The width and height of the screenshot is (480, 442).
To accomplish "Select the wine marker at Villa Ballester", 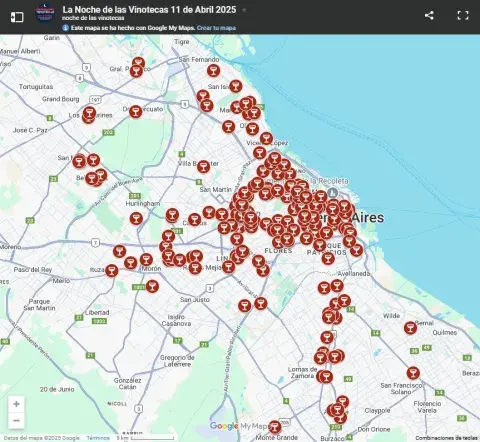I will (x=203, y=167).
